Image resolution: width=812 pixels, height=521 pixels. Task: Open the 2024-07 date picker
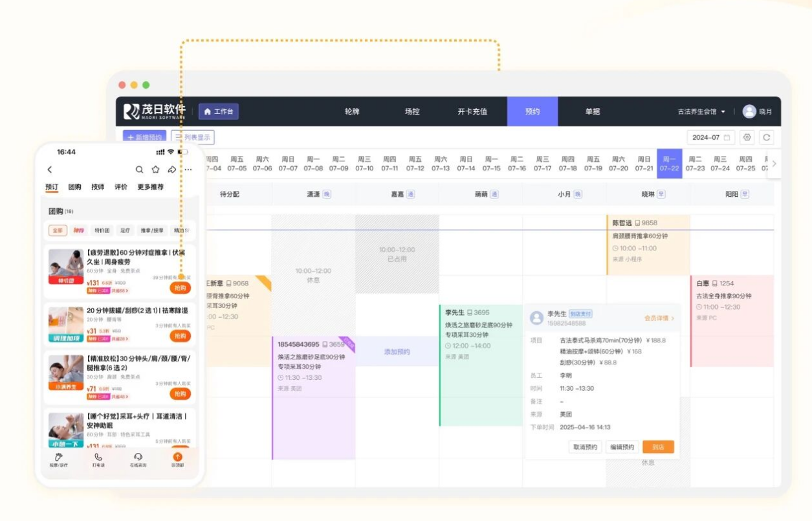coord(710,137)
